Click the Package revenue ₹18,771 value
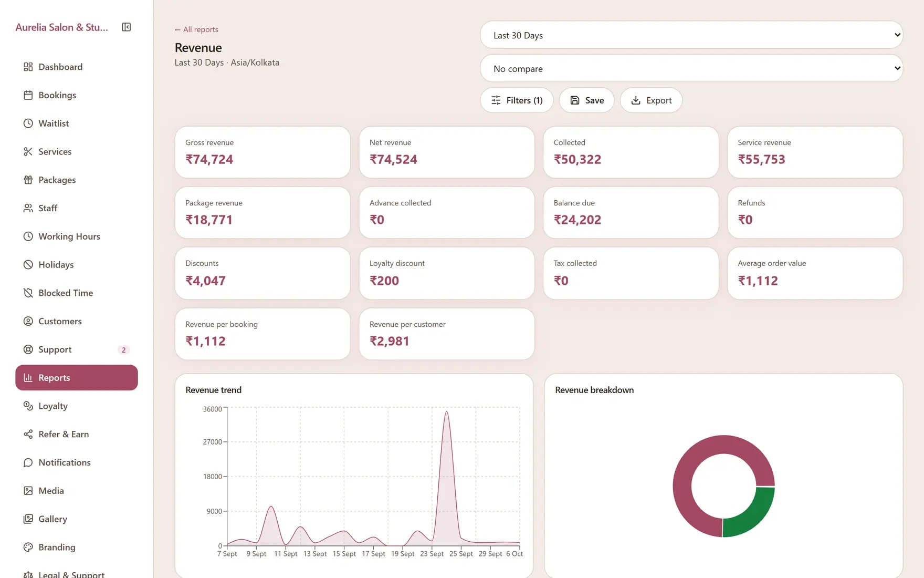 pyautogui.click(x=209, y=220)
